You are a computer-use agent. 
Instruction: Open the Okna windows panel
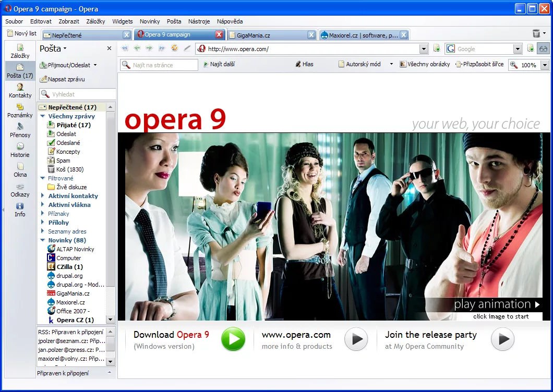(20, 169)
